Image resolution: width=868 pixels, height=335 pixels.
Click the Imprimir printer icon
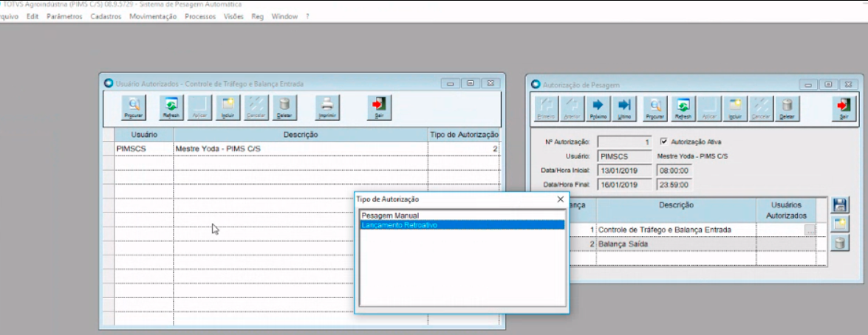tap(327, 107)
